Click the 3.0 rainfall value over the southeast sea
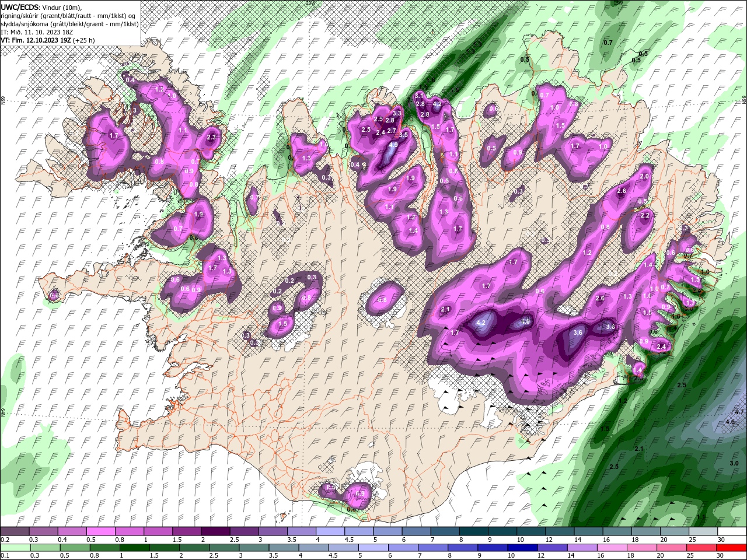Screen dimensions: 747x560 point(734,463)
